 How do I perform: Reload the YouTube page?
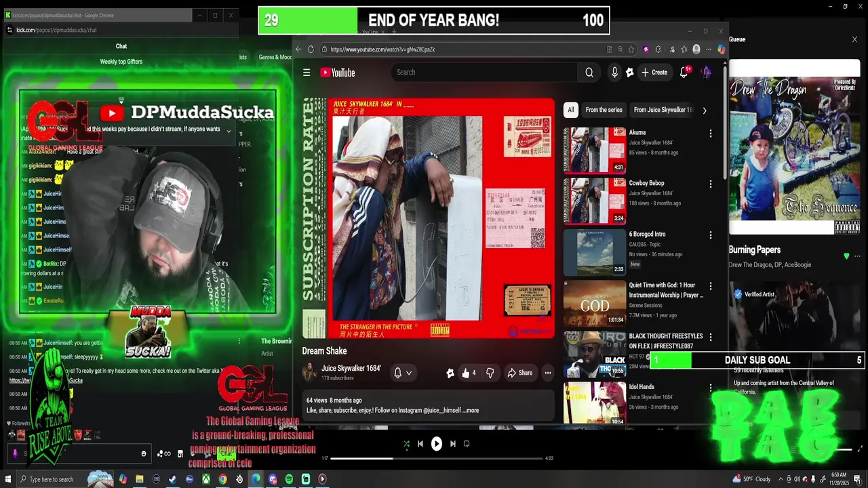point(311,49)
